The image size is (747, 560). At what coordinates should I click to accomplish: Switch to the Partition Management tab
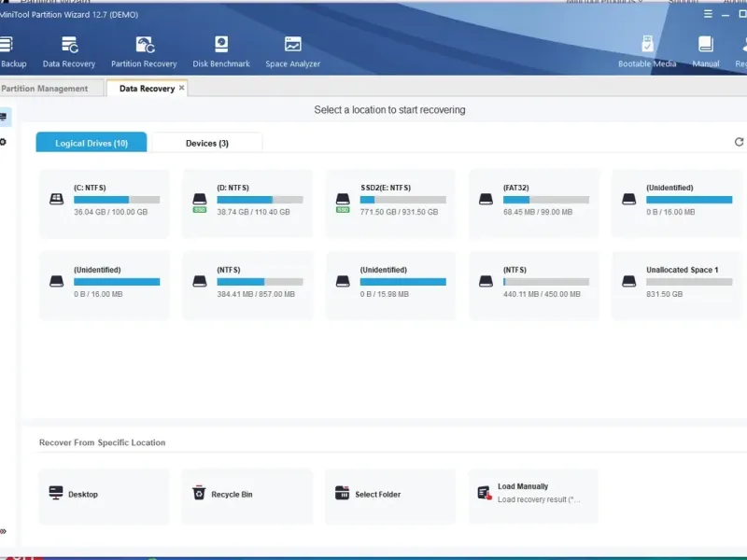44,89
